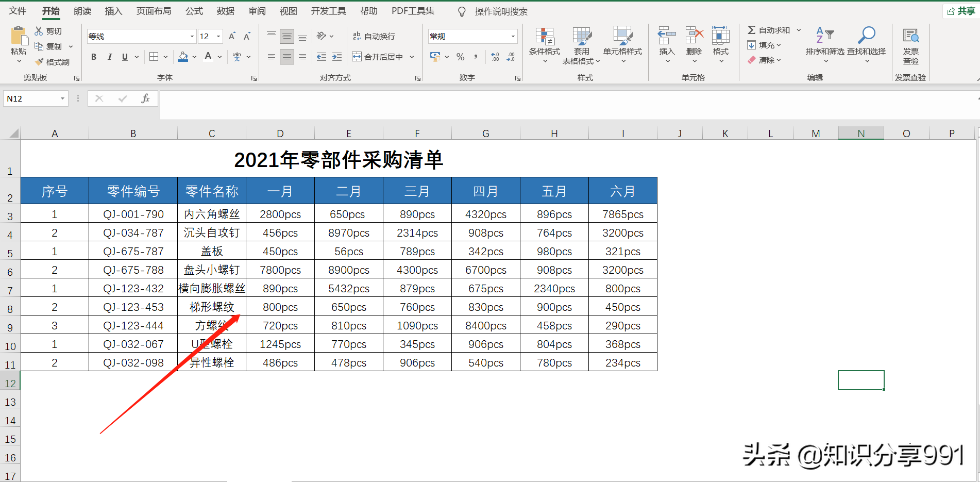The height and width of the screenshot is (482, 980).
Task: Select cell containing QJ-123-453
Action: pyautogui.click(x=133, y=307)
